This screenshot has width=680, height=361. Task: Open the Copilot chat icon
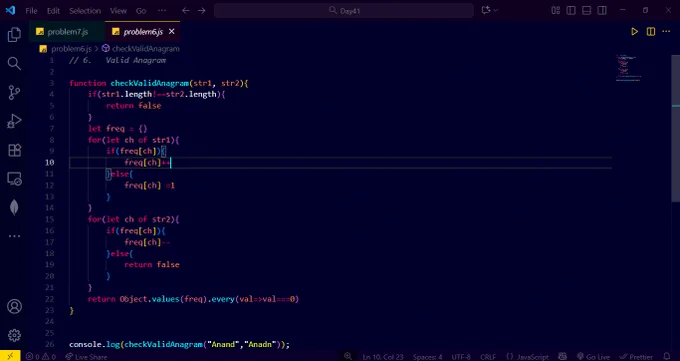[486, 10]
